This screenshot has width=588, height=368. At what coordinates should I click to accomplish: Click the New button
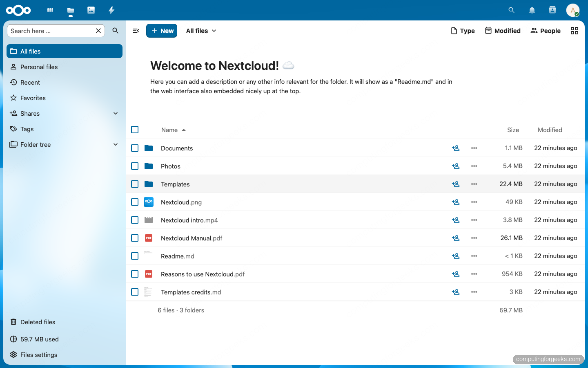(162, 31)
